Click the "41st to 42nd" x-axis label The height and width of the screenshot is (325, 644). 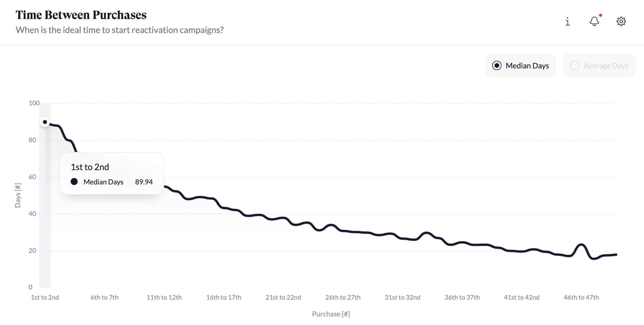(522, 298)
